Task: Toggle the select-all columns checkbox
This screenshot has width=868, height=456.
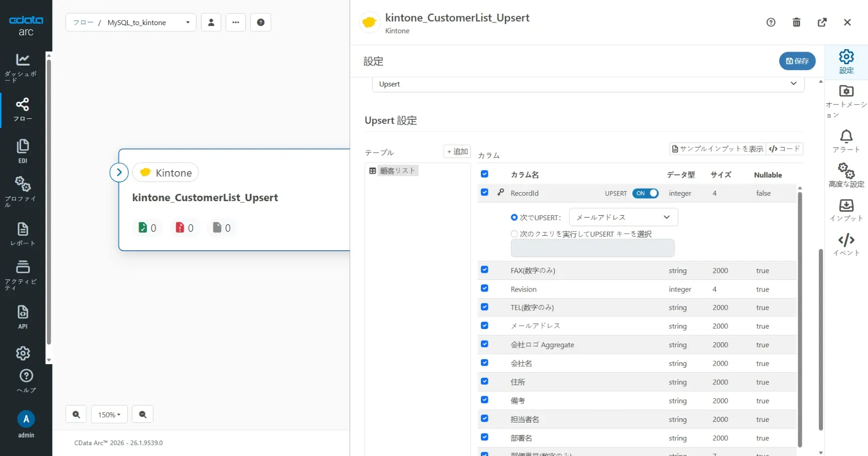Action: pos(484,174)
